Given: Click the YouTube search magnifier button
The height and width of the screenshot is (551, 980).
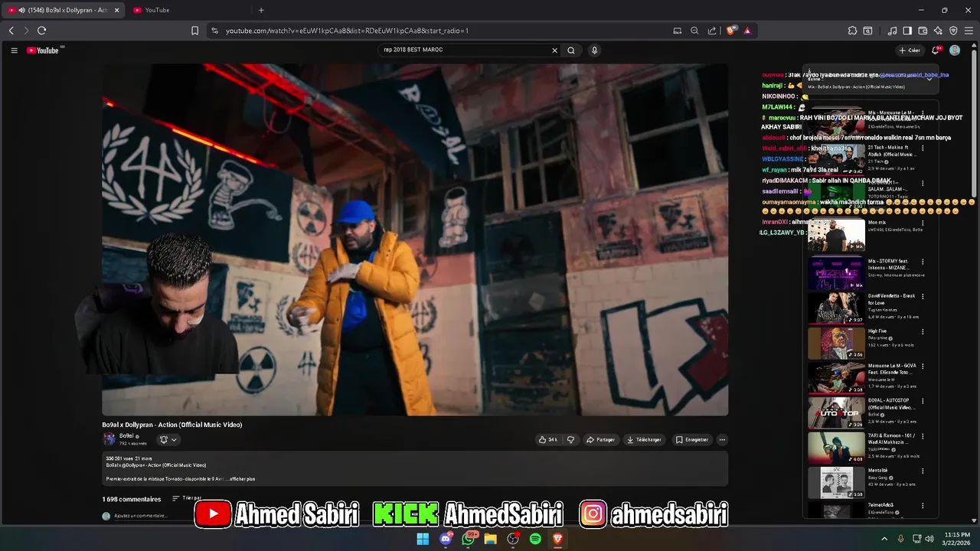Looking at the screenshot, I should coord(571,51).
